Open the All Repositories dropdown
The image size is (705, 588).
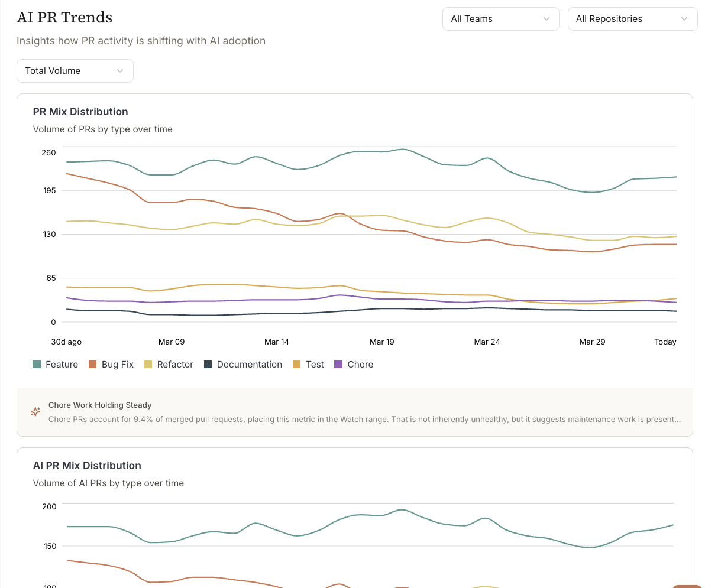click(x=632, y=19)
